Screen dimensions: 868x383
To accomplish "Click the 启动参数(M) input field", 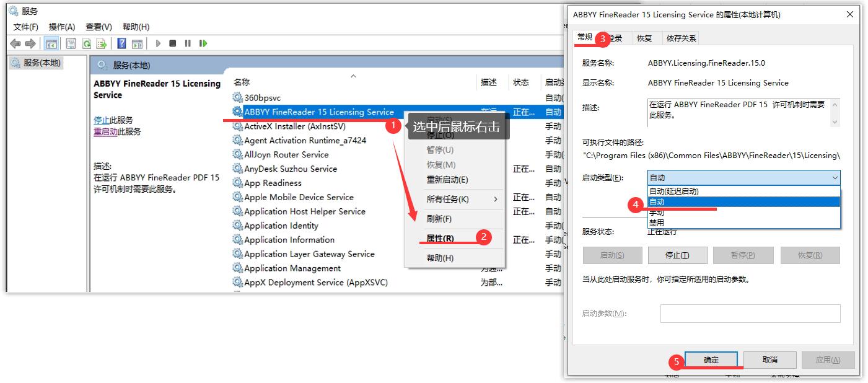I will pyautogui.click(x=750, y=314).
